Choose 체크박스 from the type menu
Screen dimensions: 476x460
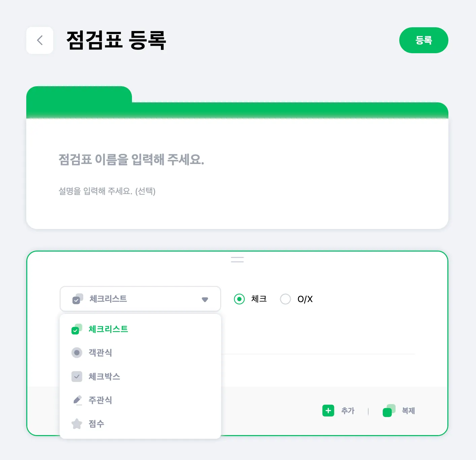104,376
